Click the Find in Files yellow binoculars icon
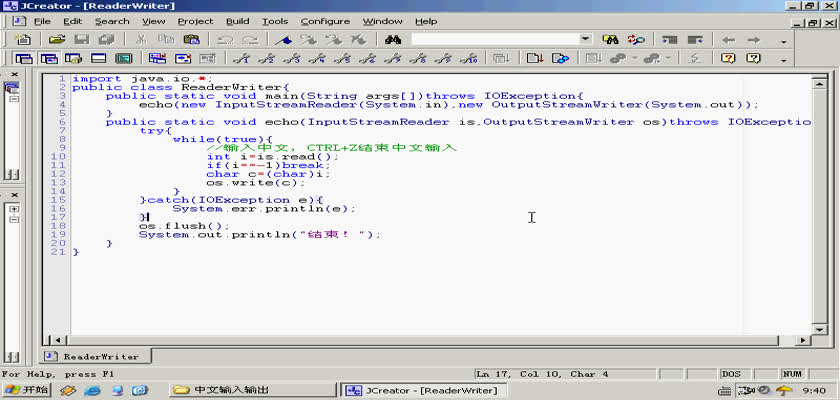 pos(610,40)
